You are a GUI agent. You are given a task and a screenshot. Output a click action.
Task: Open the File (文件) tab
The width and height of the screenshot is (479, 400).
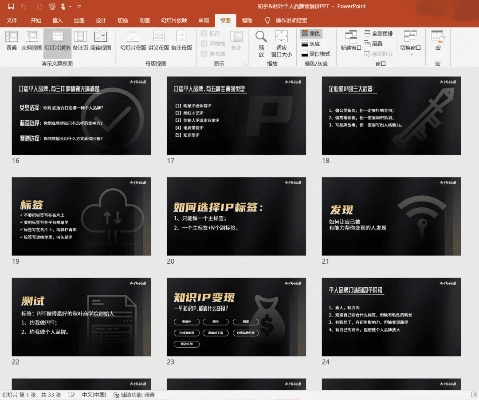tap(12, 20)
